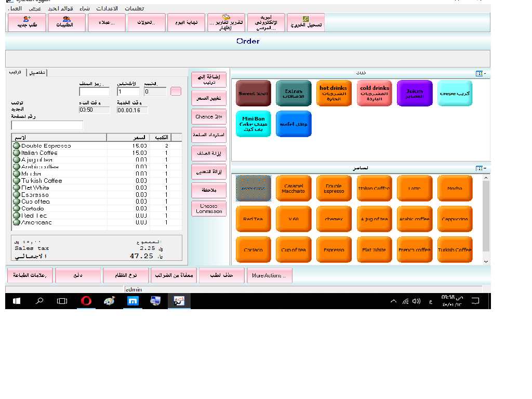Add Caramel Macchiato item to the order
This screenshot has height=399, width=532.
[294, 188]
